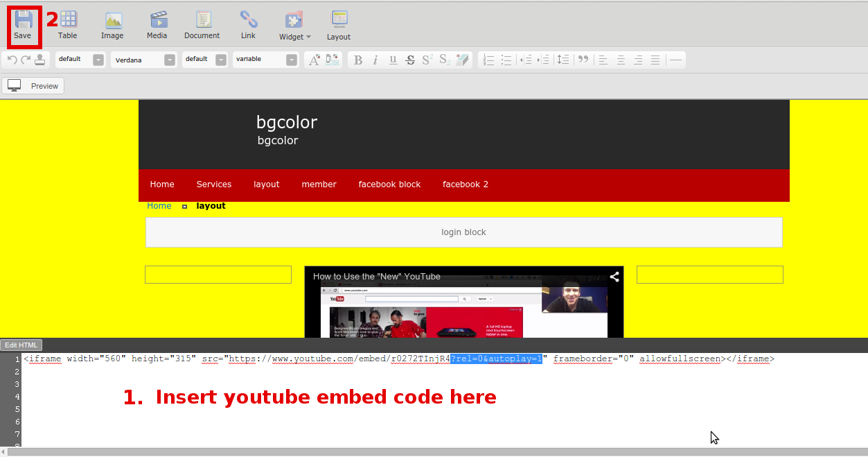Screen dimensions: 868x457
Task: Click the Media clapperboard icon
Action: (157, 21)
